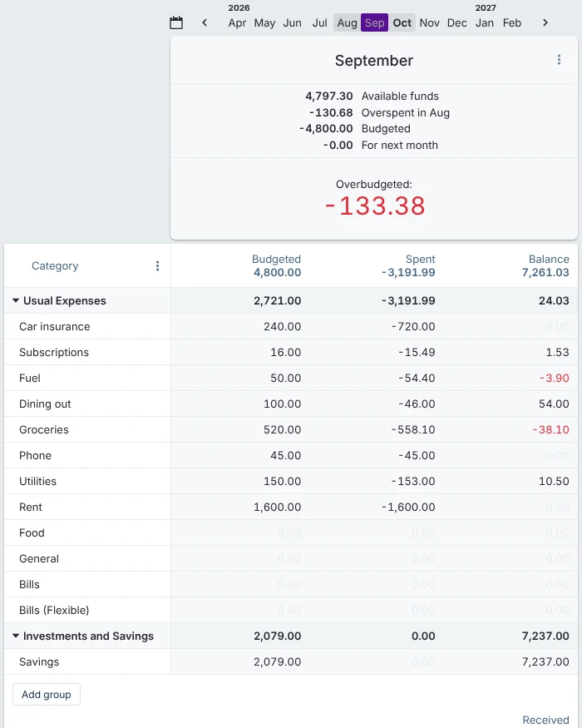Edit Phone budgeted 45.00
582x728 pixels.
coord(285,455)
